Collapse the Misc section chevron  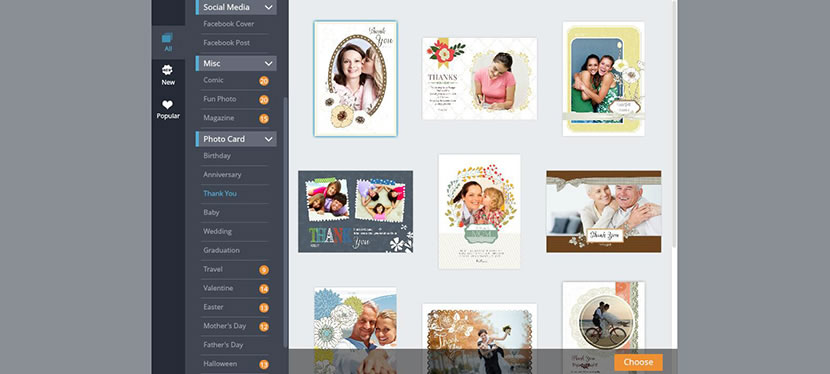pyautogui.click(x=268, y=63)
